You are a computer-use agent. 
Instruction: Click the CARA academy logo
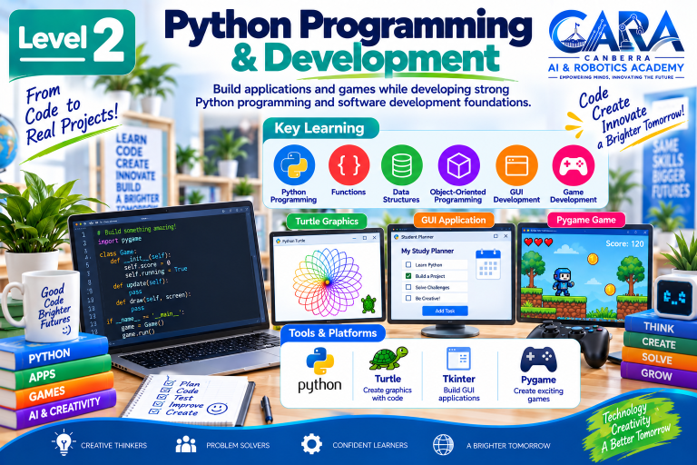[616, 44]
